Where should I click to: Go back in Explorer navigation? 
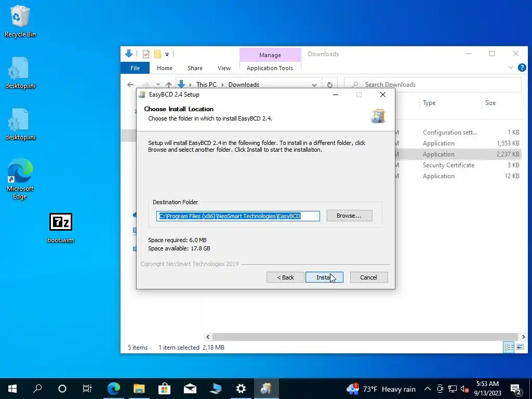[x=130, y=85]
